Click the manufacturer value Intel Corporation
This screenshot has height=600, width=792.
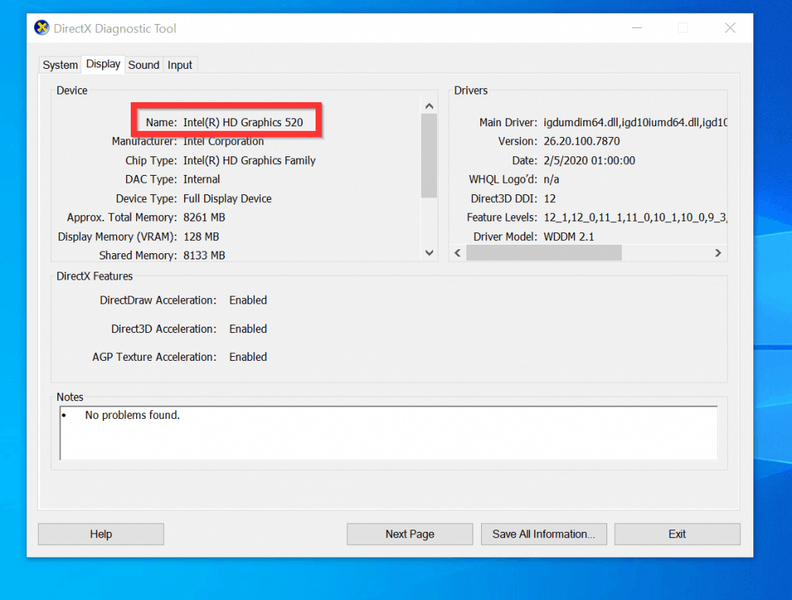point(223,141)
